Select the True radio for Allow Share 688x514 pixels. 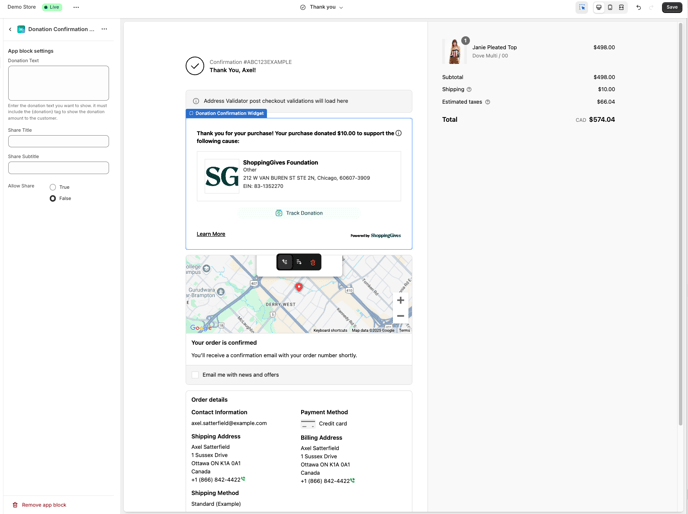pyautogui.click(x=53, y=187)
